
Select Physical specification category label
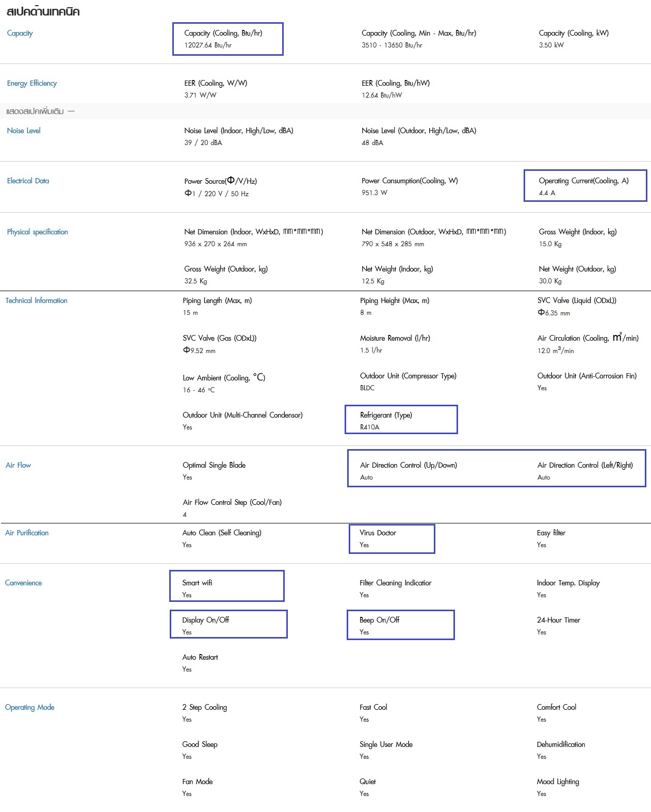click(37, 232)
